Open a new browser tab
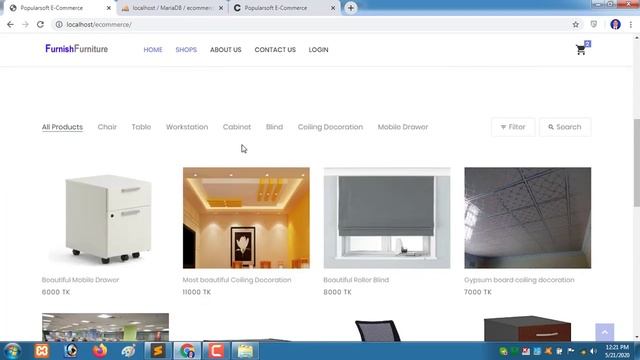Viewport: 640px width, 360px height. click(351, 8)
